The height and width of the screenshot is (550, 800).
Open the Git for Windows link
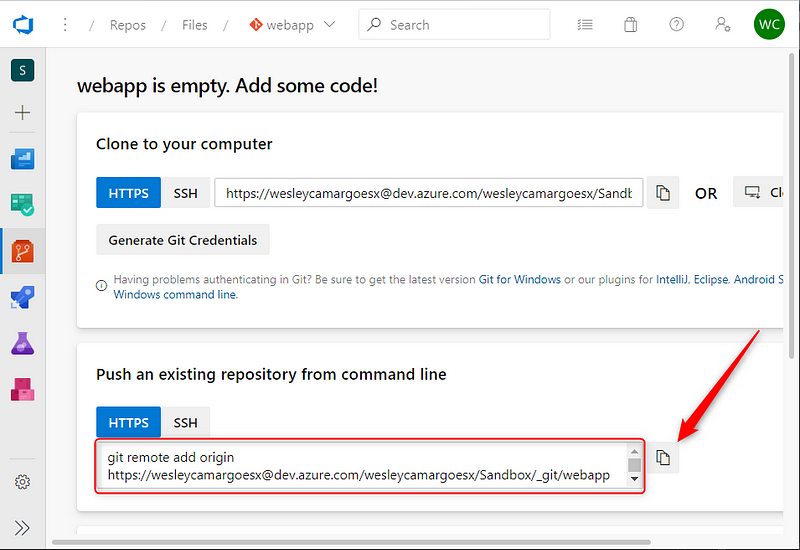click(x=519, y=280)
